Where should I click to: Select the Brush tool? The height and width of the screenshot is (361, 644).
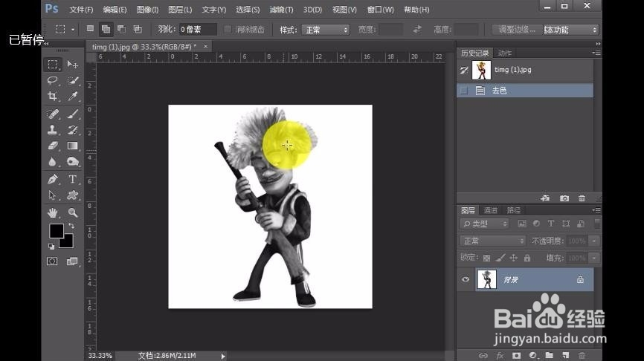pyautogui.click(x=73, y=114)
